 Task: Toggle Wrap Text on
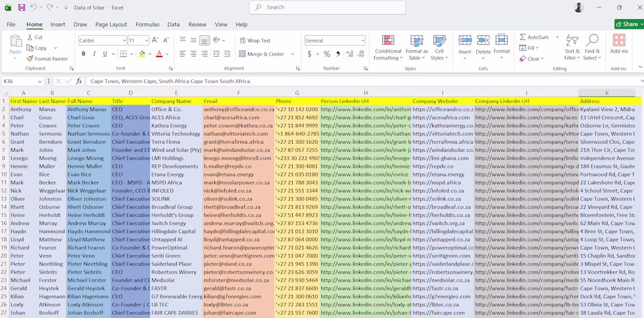coord(255,40)
